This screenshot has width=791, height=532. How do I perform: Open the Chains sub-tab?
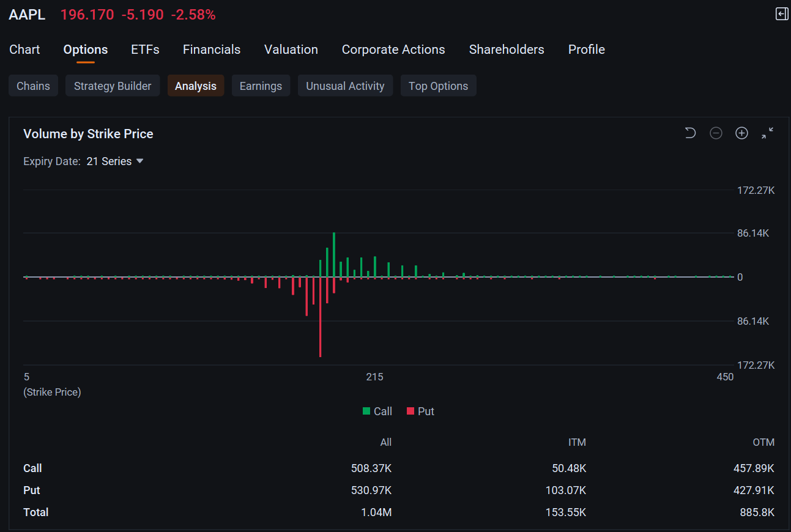[x=33, y=86]
